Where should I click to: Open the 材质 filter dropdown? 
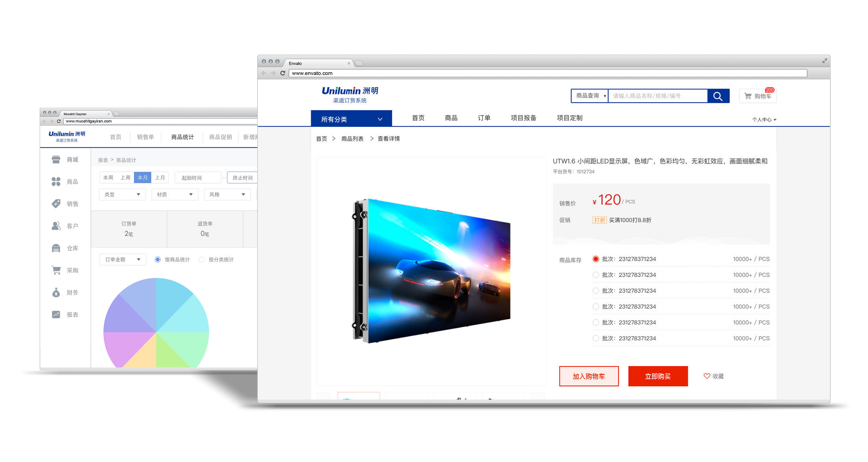(x=175, y=194)
